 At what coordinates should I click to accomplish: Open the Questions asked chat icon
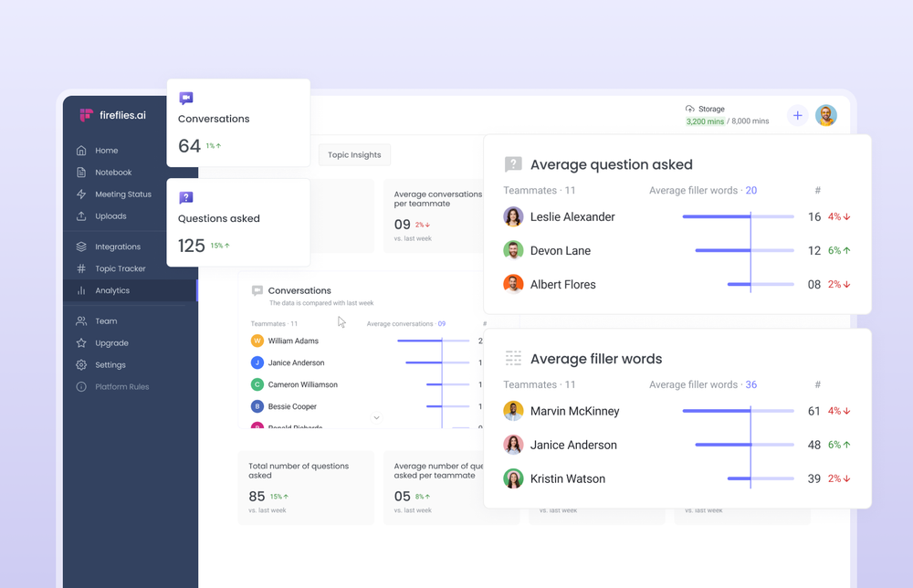coord(185,196)
